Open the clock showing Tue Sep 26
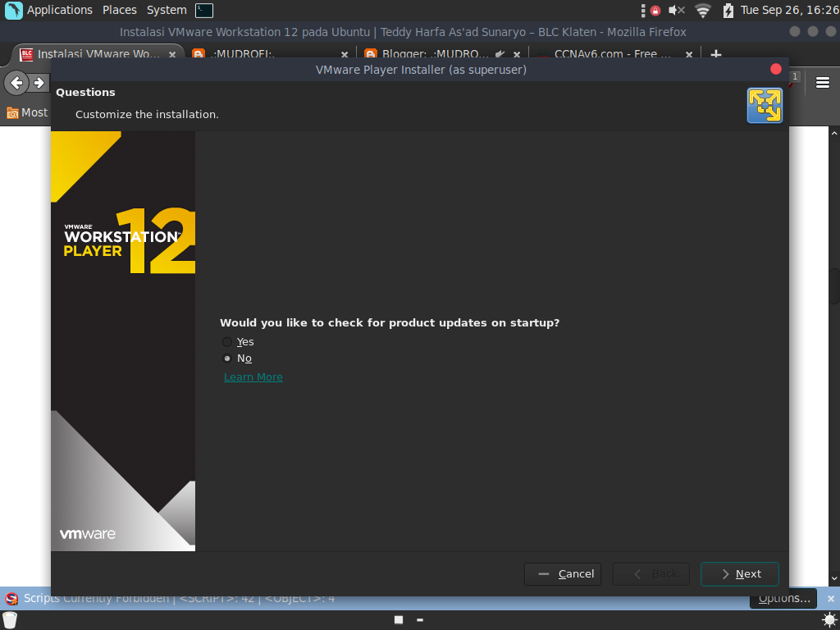840x630 pixels. coord(790,10)
